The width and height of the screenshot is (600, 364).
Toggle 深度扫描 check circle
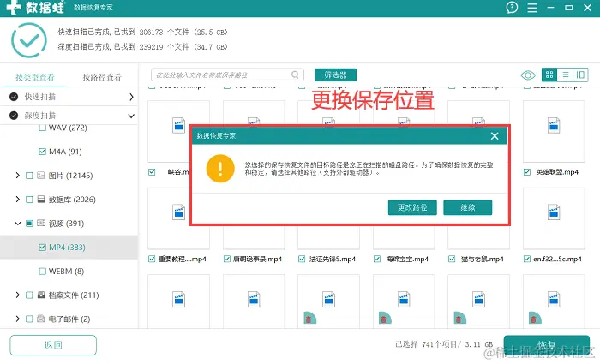[x=14, y=116]
